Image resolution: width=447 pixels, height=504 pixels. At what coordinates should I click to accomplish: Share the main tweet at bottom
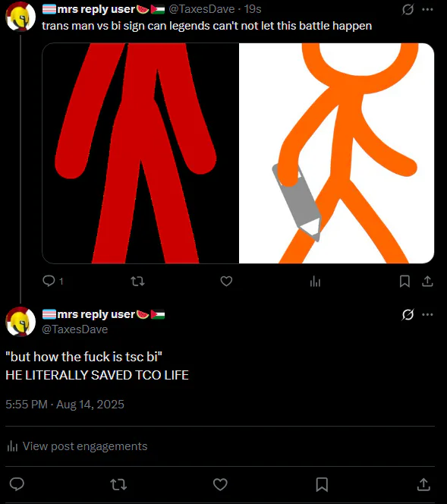(x=423, y=484)
